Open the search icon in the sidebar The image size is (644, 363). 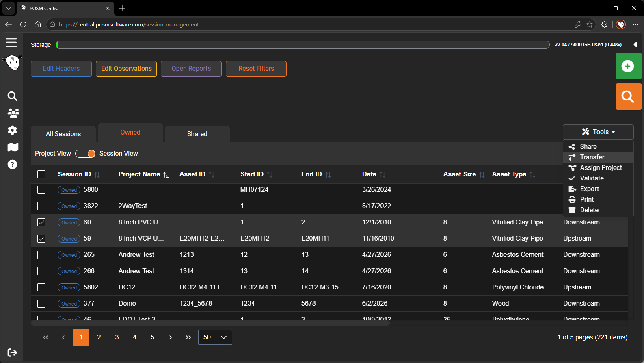(x=13, y=96)
